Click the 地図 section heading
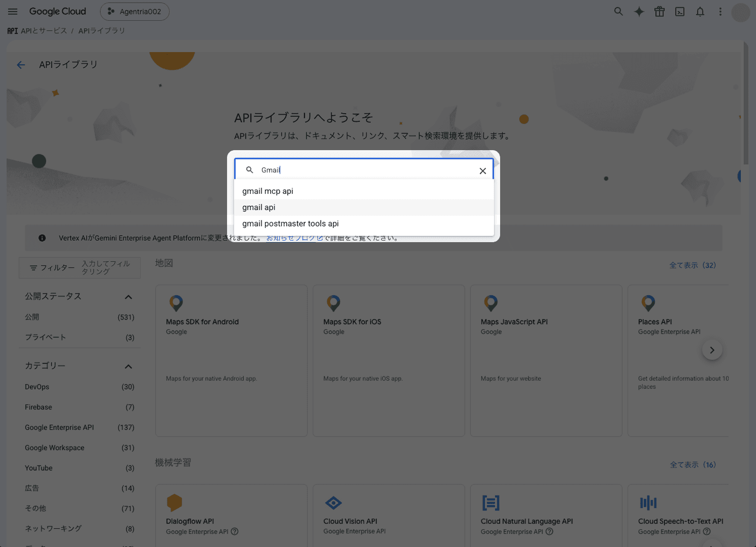Viewport: 756px width, 547px height. pyautogui.click(x=164, y=263)
